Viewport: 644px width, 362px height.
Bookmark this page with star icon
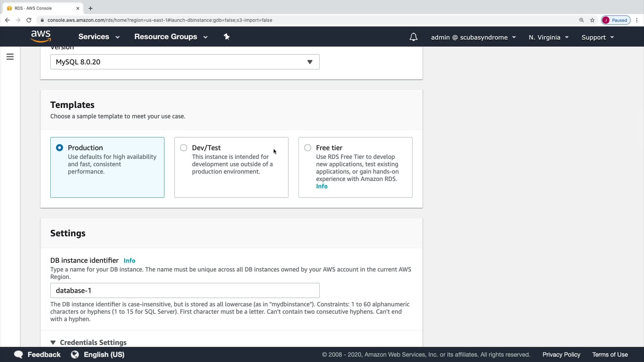(x=593, y=20)
